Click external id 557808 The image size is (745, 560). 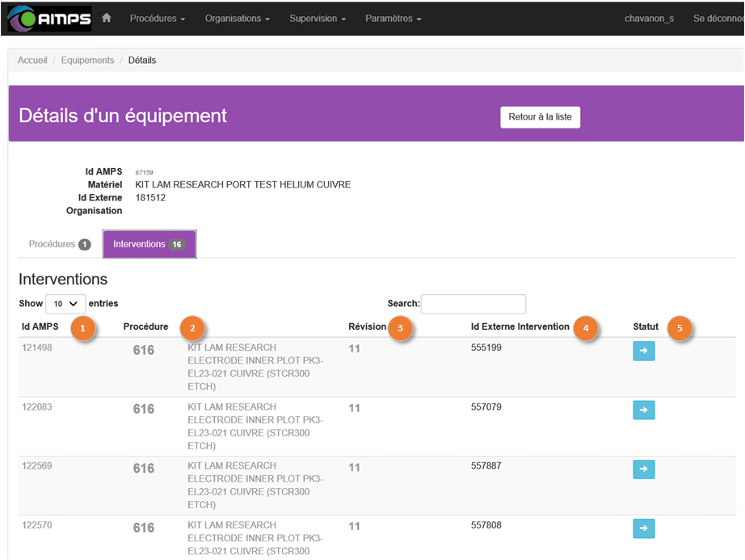tap(486, 525)
